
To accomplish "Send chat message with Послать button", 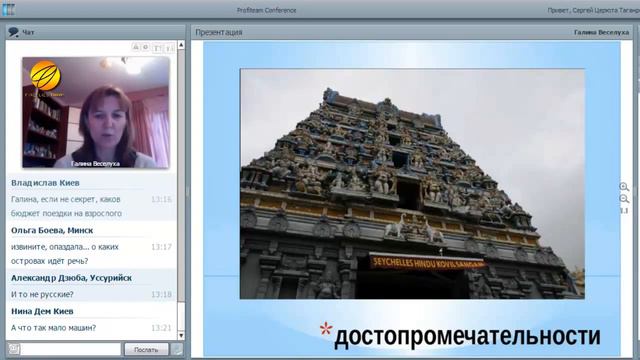I will click(x=146, y=349).
